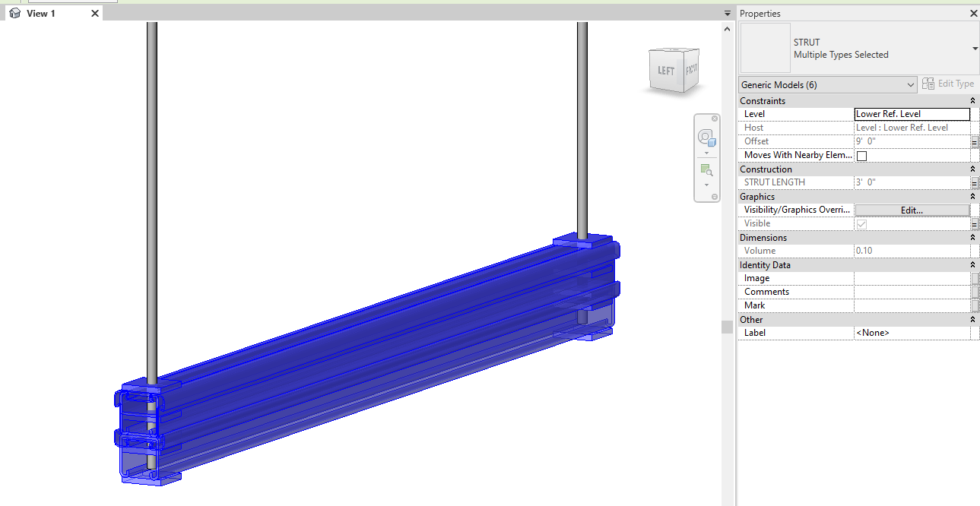This screenshot has width=980, height=506.
Task: Expand the Label <None> dropdown
Action: point(912,332)
